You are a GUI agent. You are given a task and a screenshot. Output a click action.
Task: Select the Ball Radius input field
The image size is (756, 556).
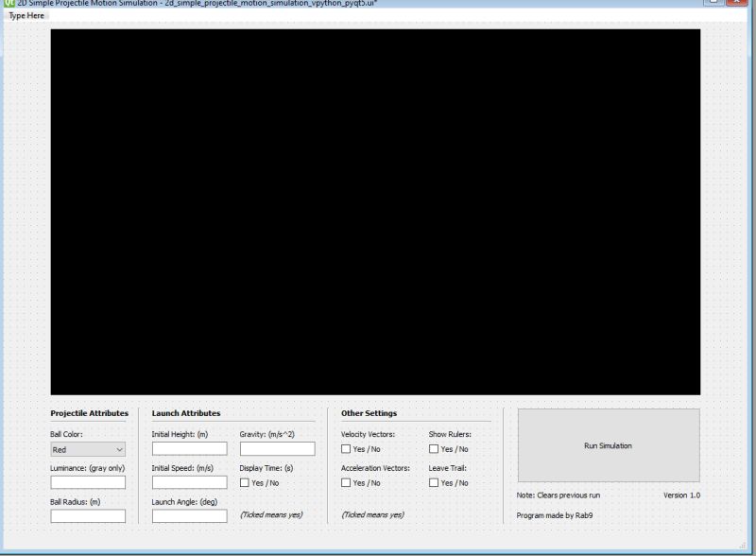(x=90, y=516)
